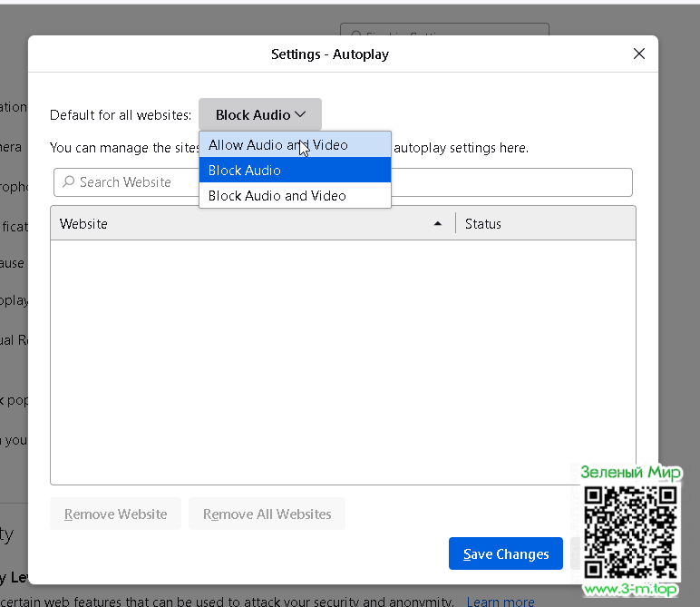700x607 pixels.
Task: Click the magnifier icon in Search Website
Action: pos(68,182)
